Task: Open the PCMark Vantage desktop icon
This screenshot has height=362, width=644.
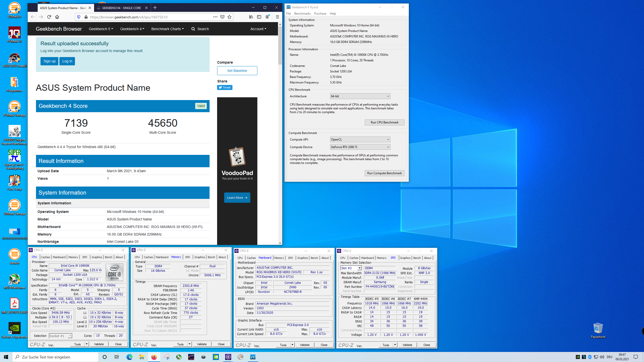Action: (x=14, y=109)
